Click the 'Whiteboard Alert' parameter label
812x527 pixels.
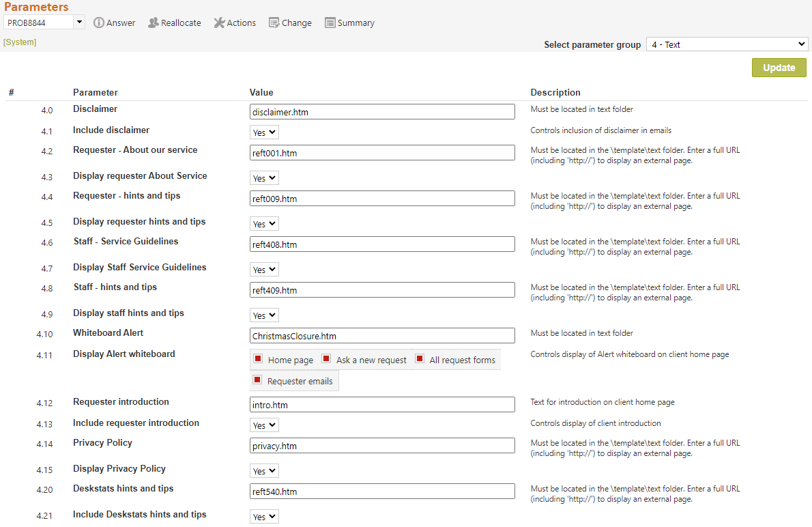tap(108, 332)
